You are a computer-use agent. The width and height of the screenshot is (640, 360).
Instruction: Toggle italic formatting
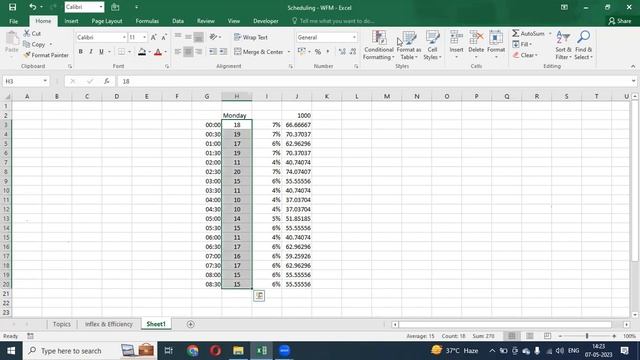point(91,52)
